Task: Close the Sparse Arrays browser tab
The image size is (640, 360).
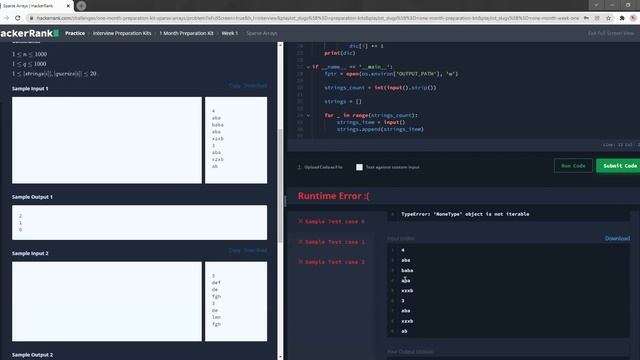Action: [x=68, y=6]
